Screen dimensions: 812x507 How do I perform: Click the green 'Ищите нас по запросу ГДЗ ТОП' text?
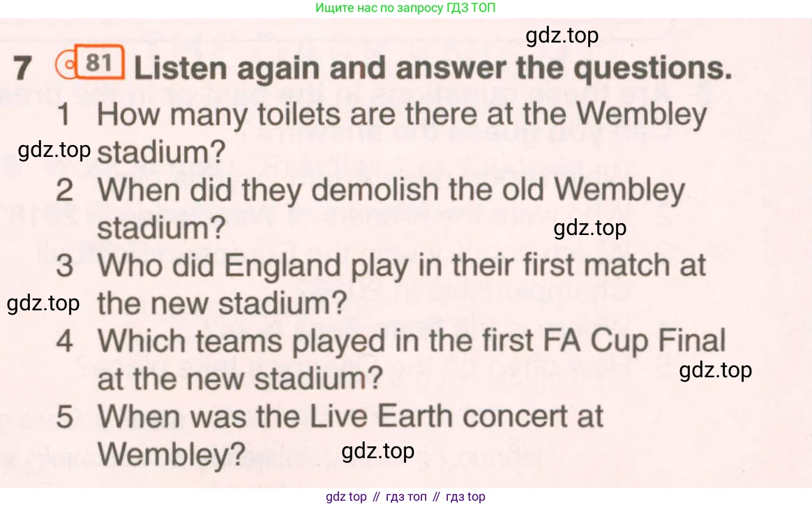click(x=405, y=8)
